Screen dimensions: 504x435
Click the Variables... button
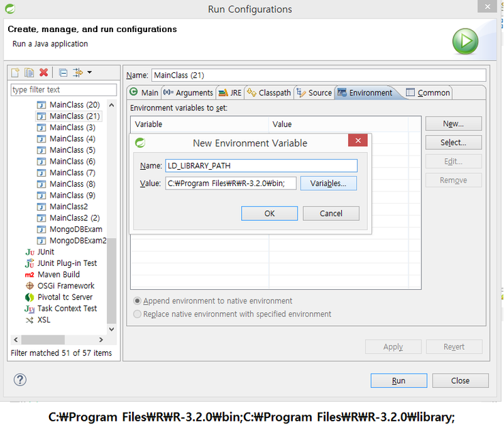click(x=328, y=183)
